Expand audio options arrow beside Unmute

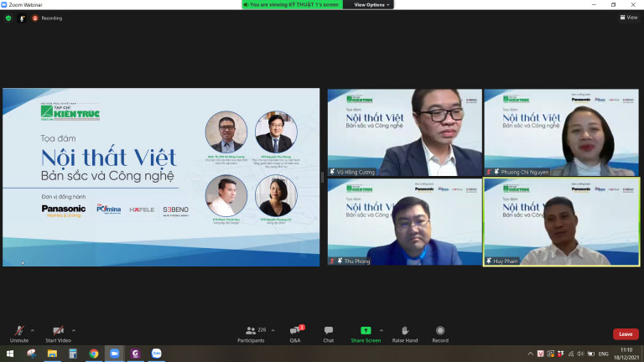click(34, 330)
